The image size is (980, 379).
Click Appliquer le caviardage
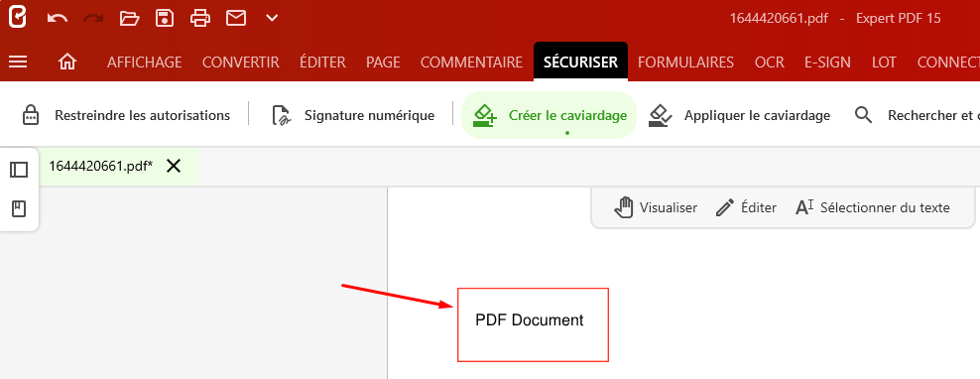coord(739,115)
